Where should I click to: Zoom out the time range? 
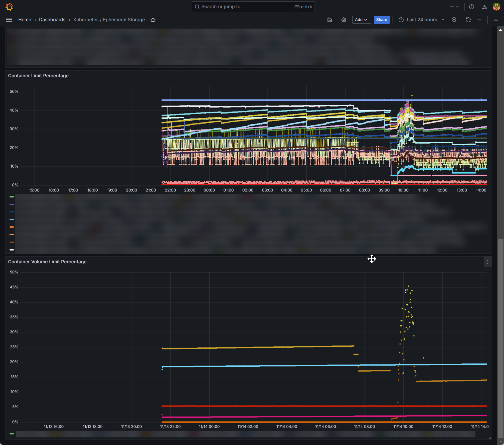tap(454, 20)
